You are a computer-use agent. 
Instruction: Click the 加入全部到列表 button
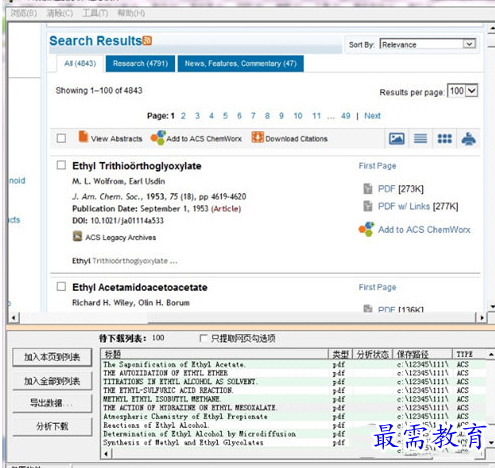[52, 381]
